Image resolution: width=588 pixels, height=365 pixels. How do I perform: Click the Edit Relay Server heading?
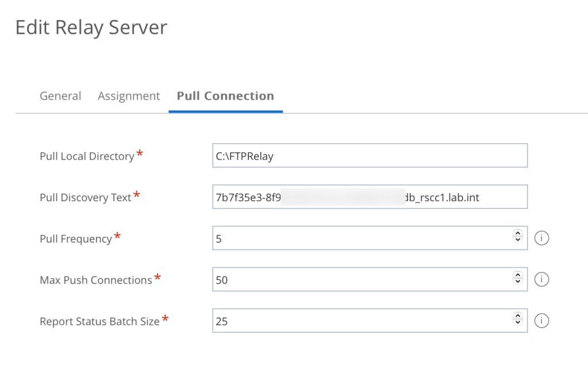pos(91,28)
